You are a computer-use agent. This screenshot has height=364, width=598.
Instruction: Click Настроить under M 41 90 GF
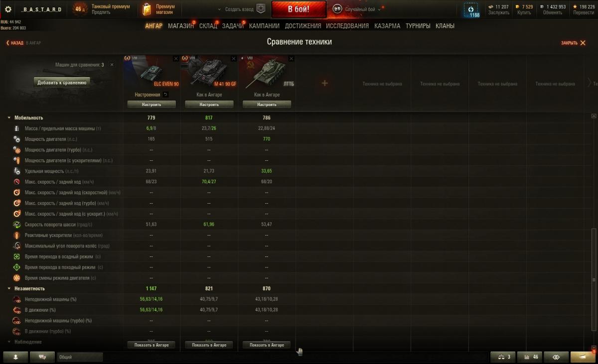click(x=209, y=105)
